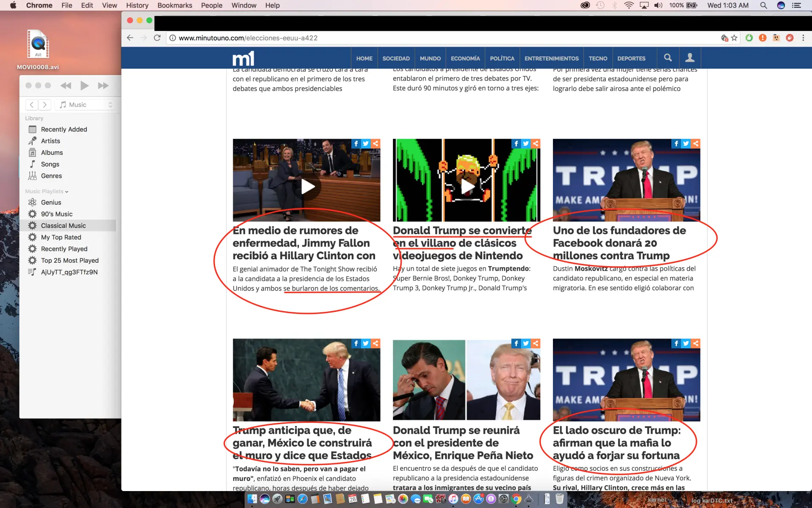Share the Peña Nieto meeting article on Facebook
Image resolution: width=812 pixels, height=508 pixels.
[516, 343]
